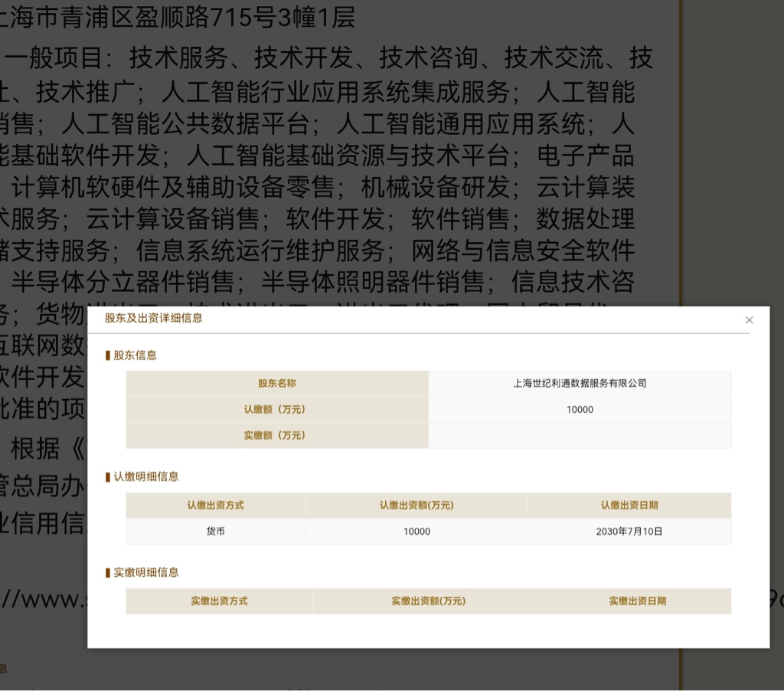Click the dialog title 股东及出资详细信息
This screenshot has width=784, height=691.
coord(153,318)
